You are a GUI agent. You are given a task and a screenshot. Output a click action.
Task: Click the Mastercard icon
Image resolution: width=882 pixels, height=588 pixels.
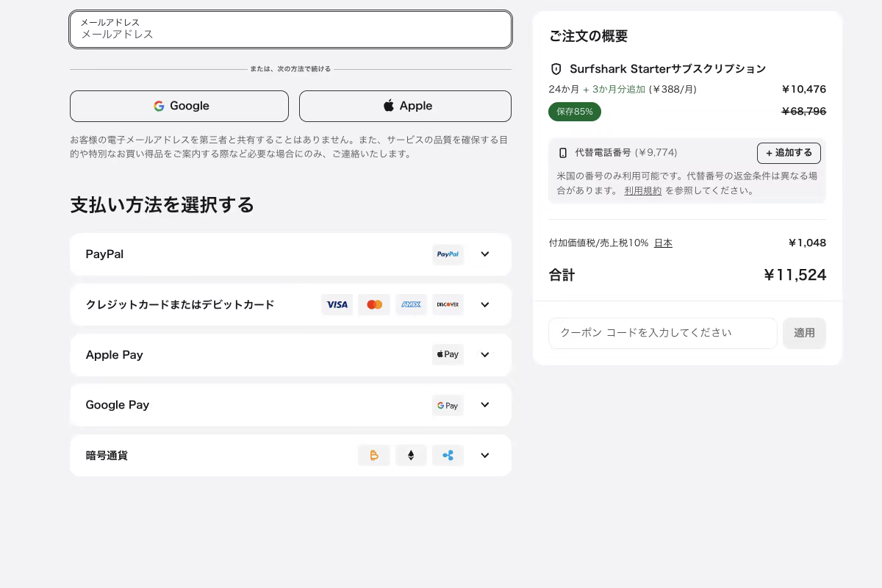(374, 304)
